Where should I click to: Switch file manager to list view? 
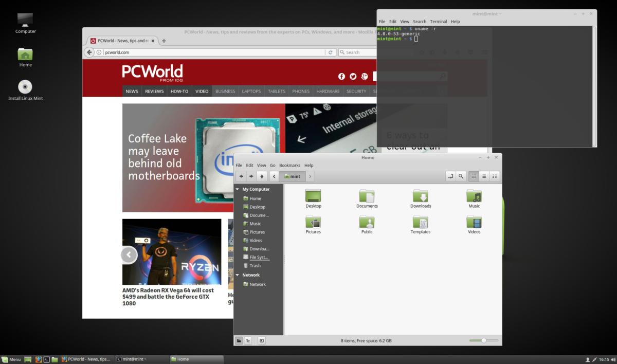click(x=484, y=176)
